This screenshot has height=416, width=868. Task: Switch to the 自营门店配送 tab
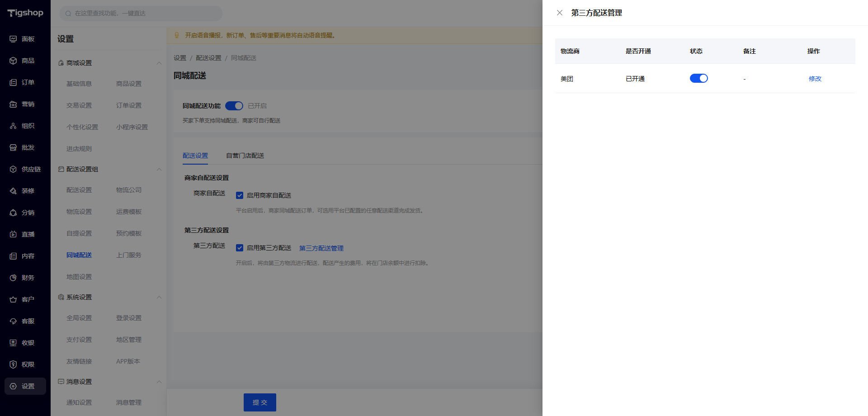[x=245, y=156]
